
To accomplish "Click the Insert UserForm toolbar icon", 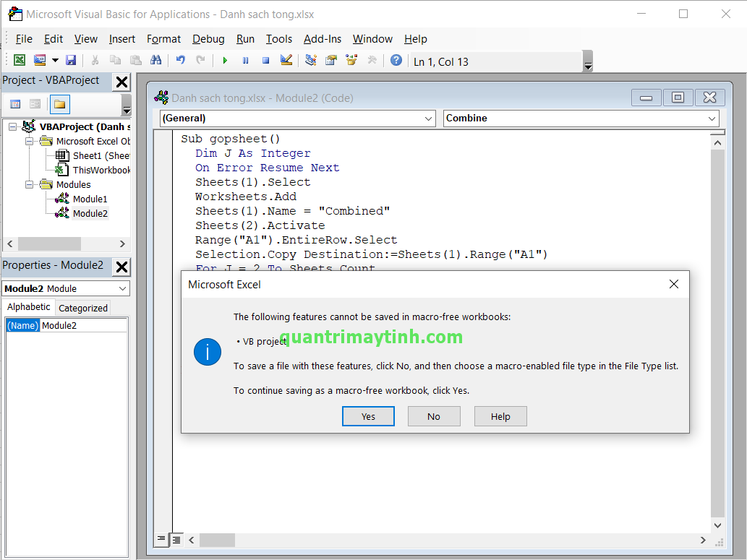I will click(40, 60).
